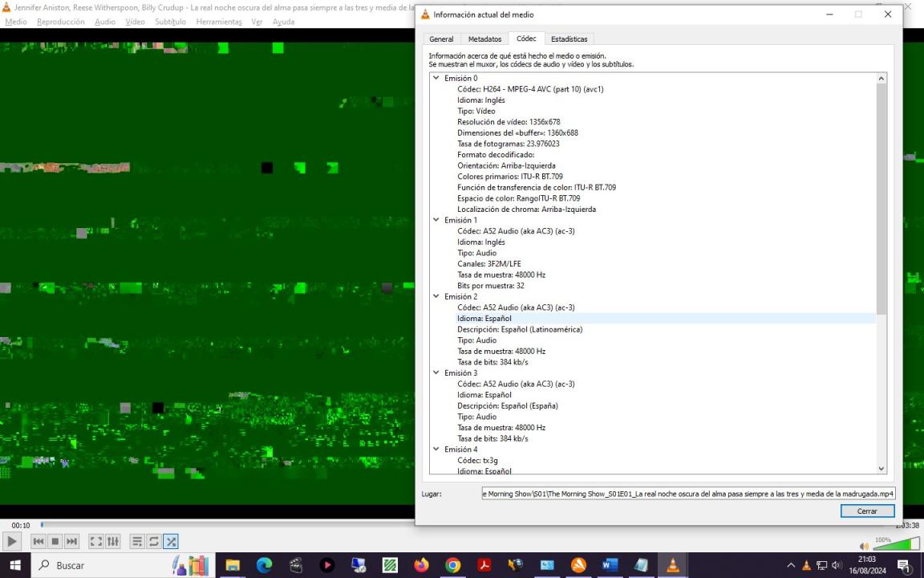The width and height of the screenshot is (924, 578).
Task: Select 'Orientación: Arriba-Izquierda' row
Action: 506,165
